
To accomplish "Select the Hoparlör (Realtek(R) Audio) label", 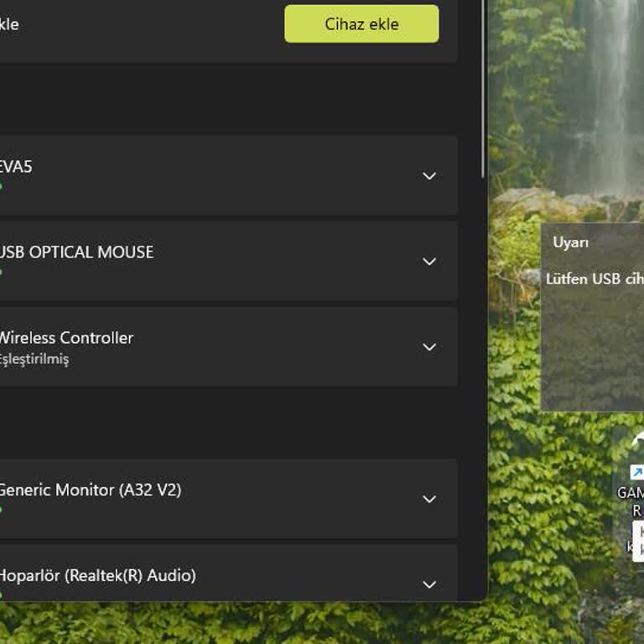I will (96, 575).
